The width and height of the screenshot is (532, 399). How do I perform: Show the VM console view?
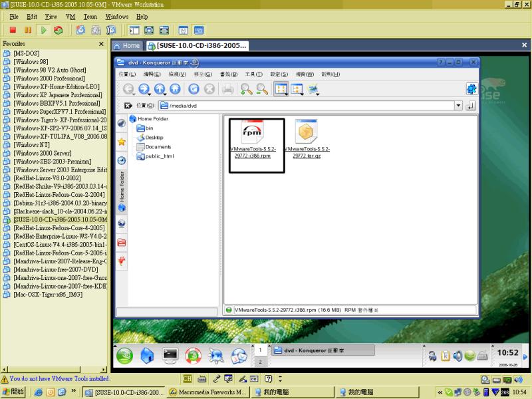(x=199, y=30)
